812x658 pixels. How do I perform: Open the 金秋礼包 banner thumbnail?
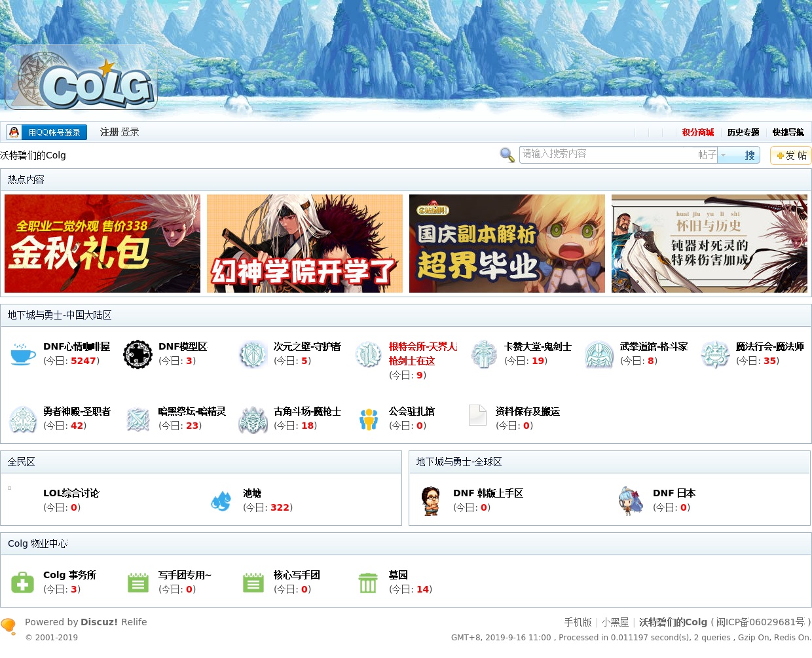coord(103,244)
